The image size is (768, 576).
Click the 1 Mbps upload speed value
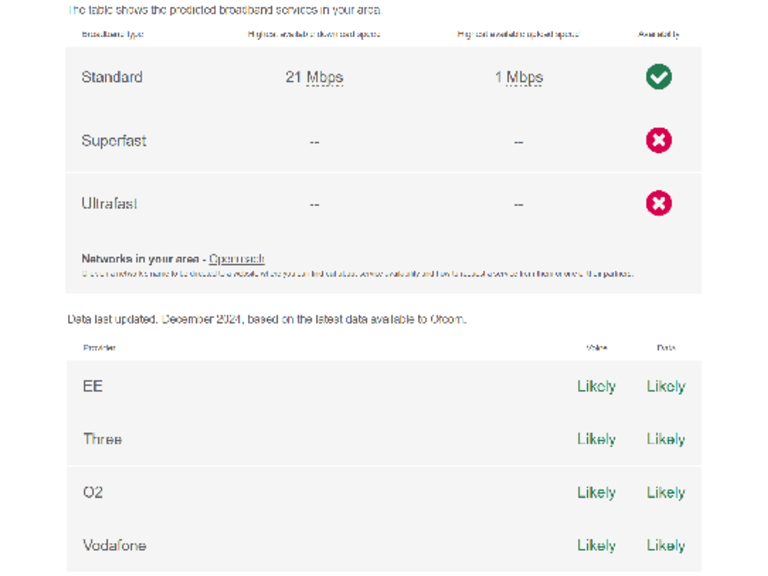[x=519, y=77]
